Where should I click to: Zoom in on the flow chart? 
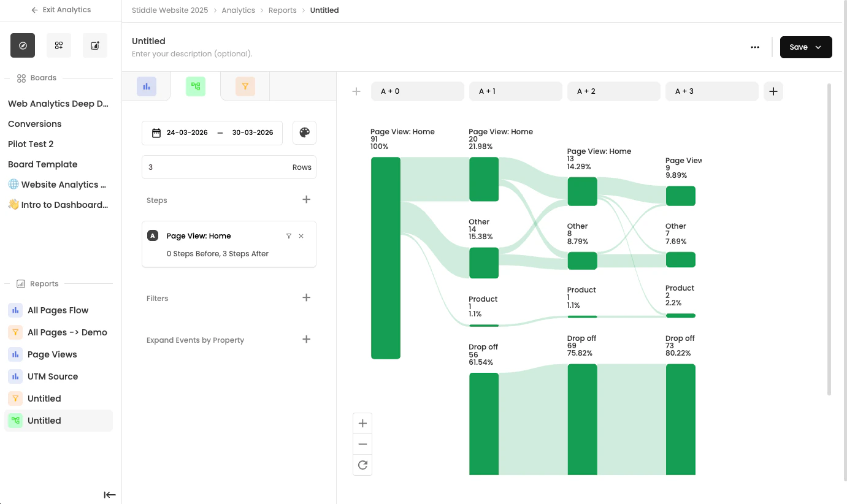coord(362,423)
